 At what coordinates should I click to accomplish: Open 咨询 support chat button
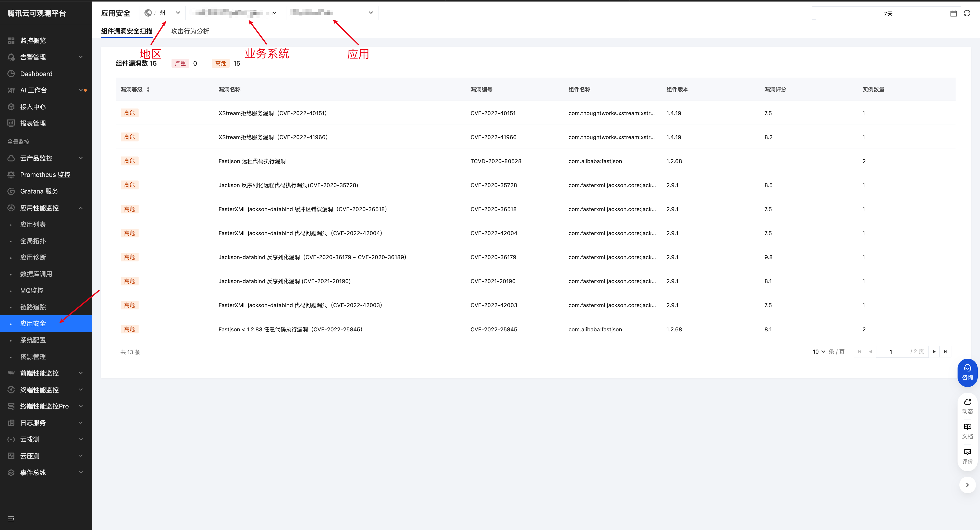967,372
